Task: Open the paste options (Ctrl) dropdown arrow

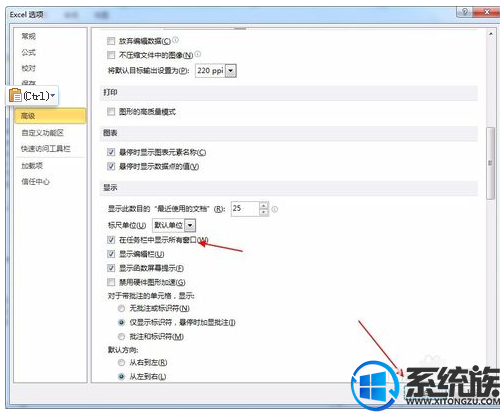Action: click(53, 95)
